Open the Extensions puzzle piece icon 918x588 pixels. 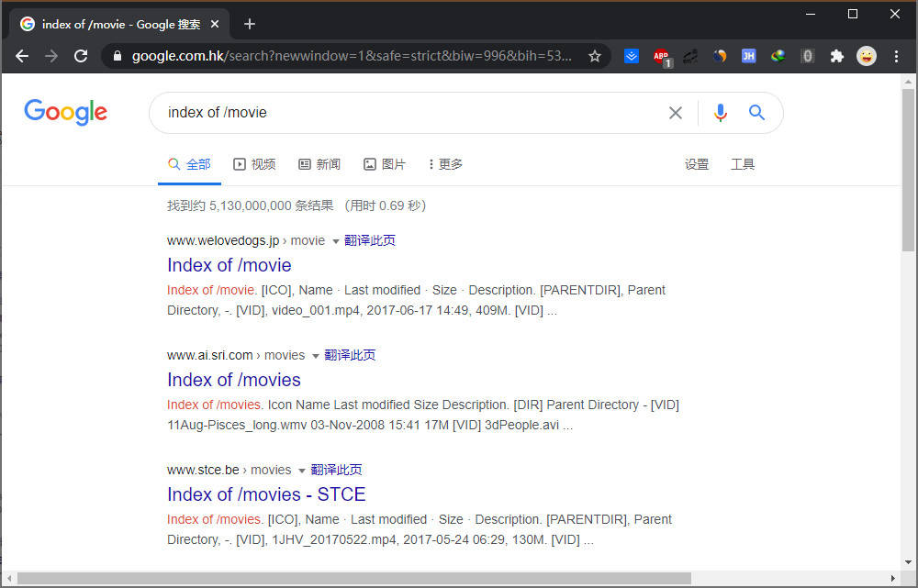836,56
